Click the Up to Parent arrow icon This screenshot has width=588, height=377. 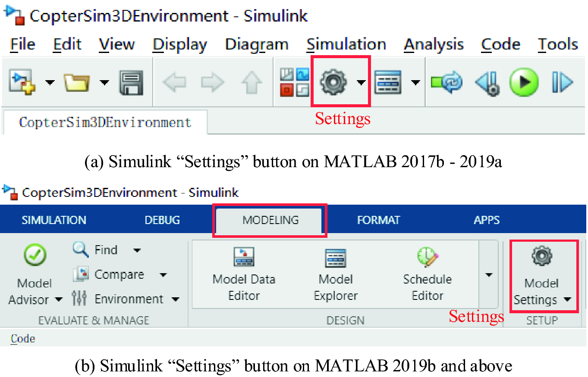(252, 82)
